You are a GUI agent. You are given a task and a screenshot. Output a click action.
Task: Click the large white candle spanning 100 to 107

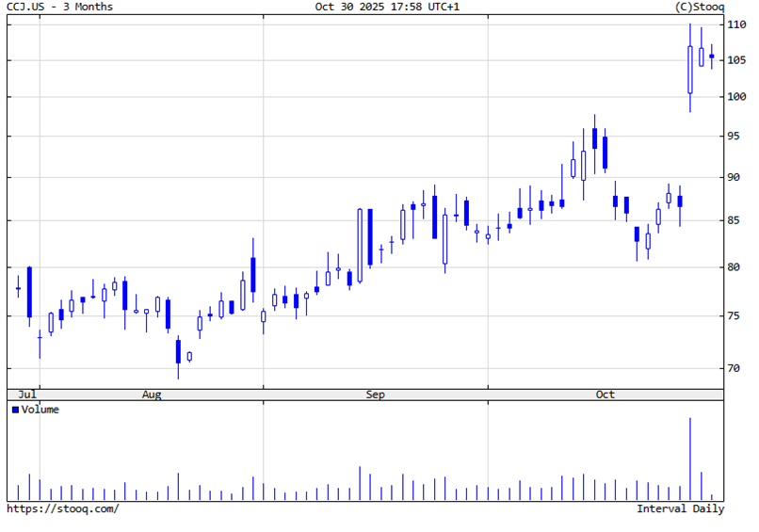coord(690,70)
